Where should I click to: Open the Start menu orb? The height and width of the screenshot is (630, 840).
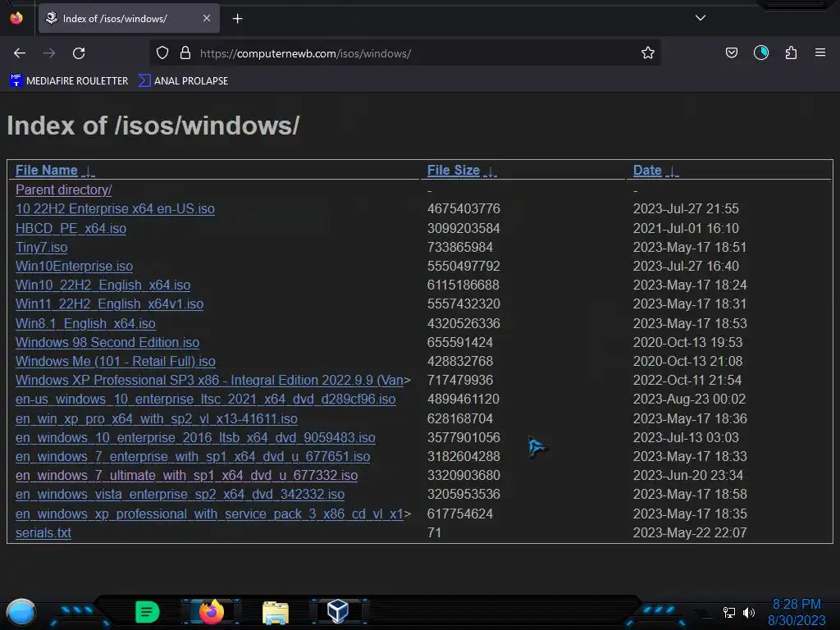coord(21,612)
